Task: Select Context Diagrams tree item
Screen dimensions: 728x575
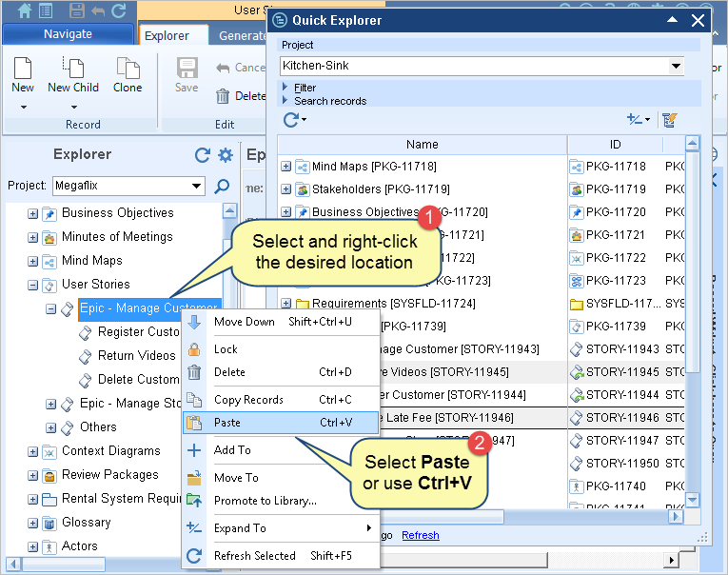Action: click(111, 451)
